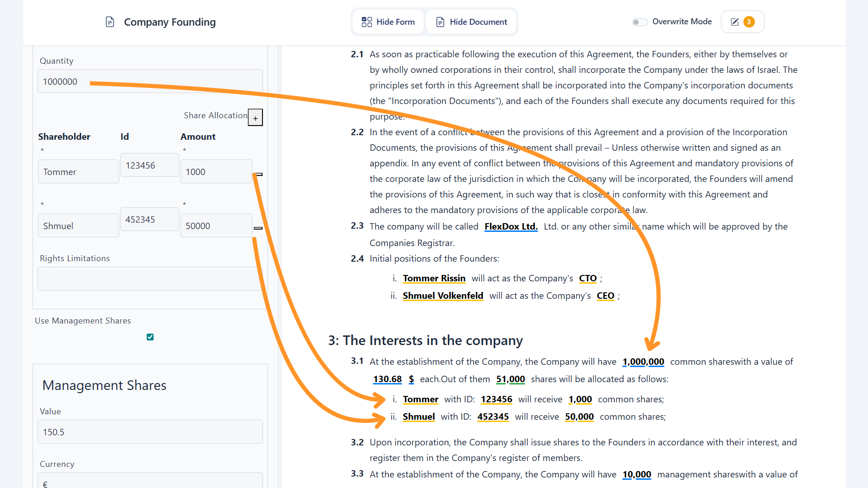Click the CEO linked position text
Image resolution: width=868 pixels, height=488 pixels.
605,296
